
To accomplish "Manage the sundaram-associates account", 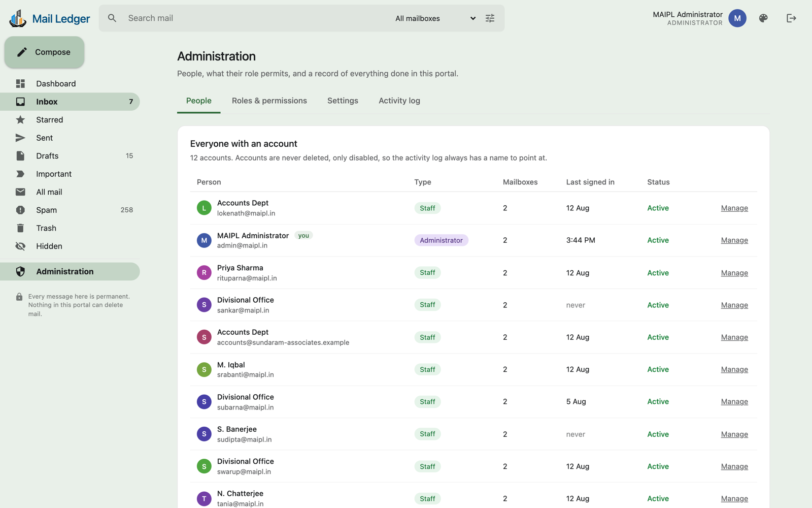I will click(734, 337).
